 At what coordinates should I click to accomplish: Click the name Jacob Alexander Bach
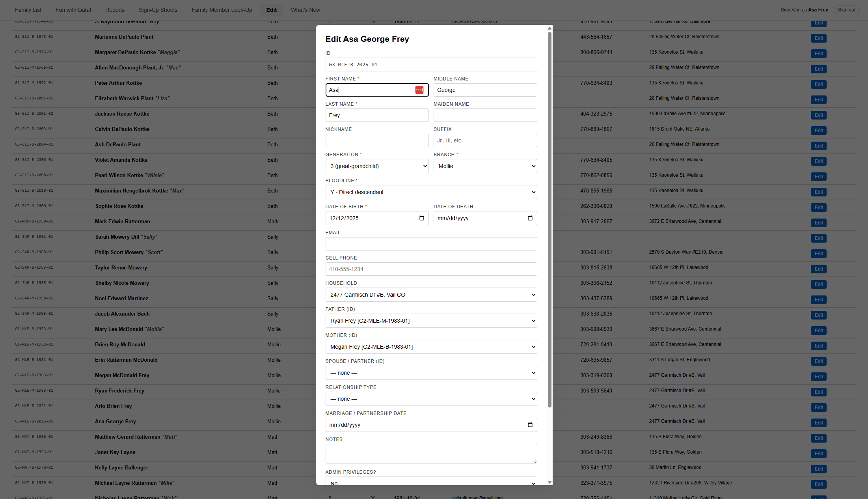(122, 314)
